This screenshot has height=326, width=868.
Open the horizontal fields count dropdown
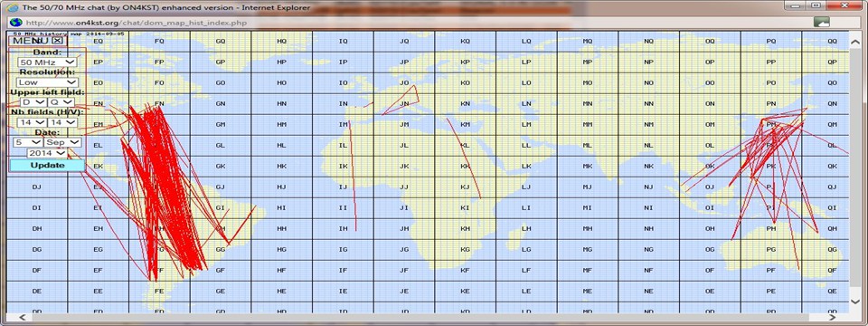pyautogui.click(x=31, y=122)
